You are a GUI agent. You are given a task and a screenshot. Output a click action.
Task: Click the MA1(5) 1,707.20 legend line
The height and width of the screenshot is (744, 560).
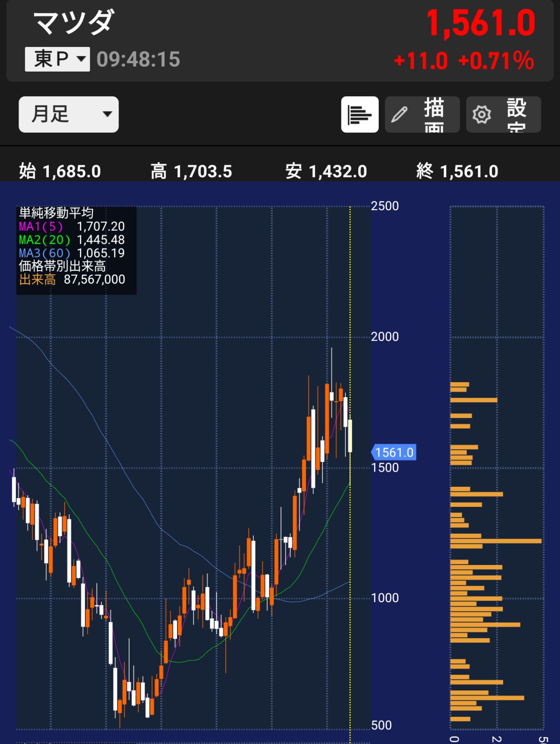[x=72, y=226]
